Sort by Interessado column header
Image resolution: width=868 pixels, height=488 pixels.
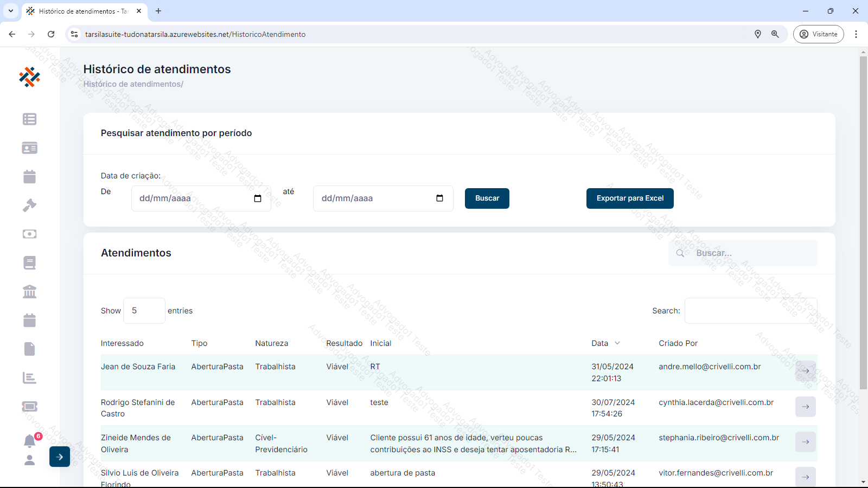(122, 343)
